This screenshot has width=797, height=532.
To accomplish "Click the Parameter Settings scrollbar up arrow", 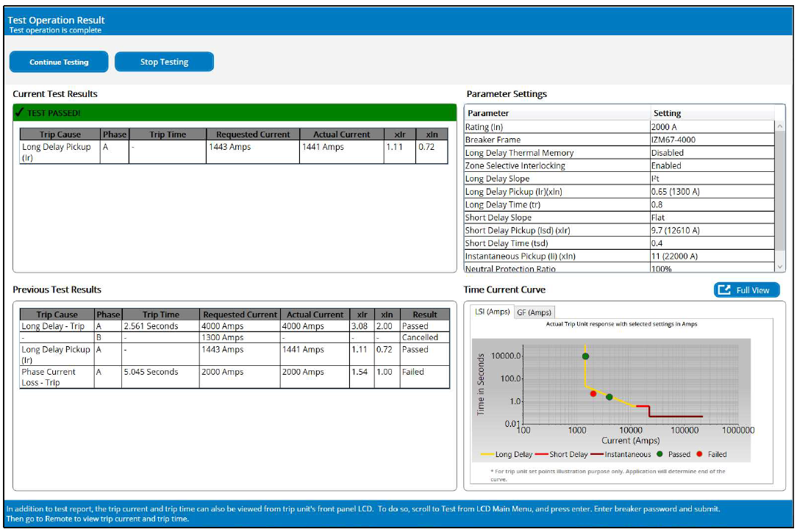I will click(779, 126).
